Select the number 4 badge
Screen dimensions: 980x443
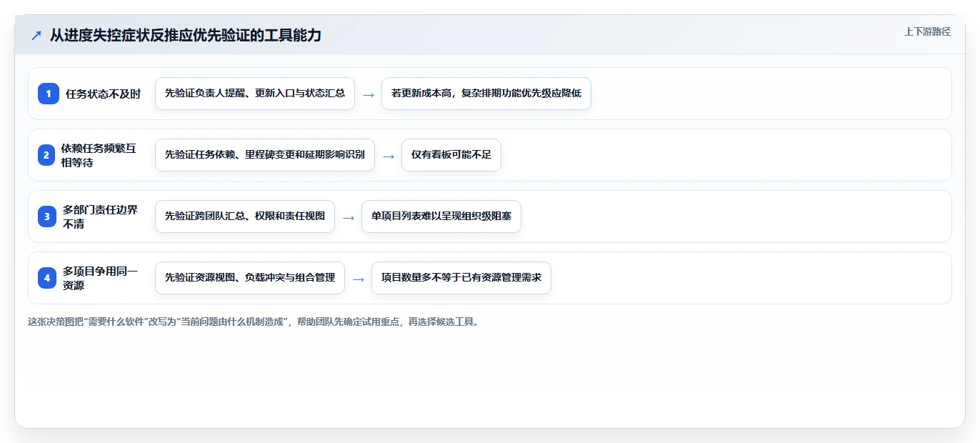pos(47,278)
